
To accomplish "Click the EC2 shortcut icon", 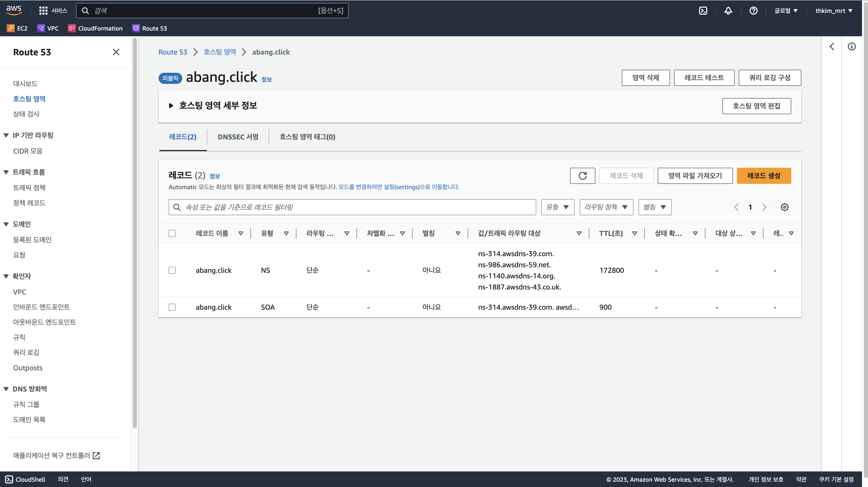I will click(x=10, y=28).
